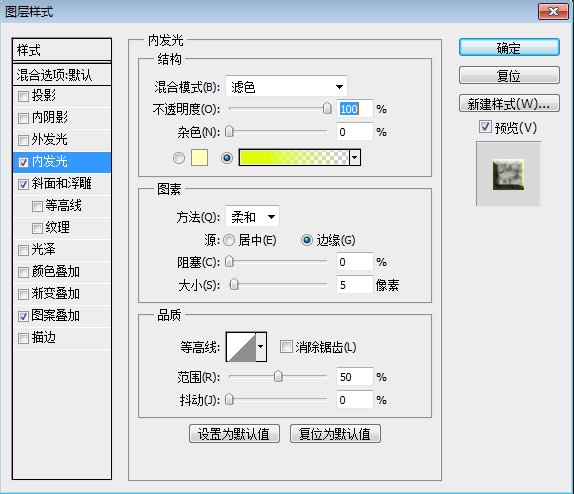This screenshot has width=574, height=494.
Task: Select the solid color radio button
Action: pyautogui.click(x=179, y=158)
